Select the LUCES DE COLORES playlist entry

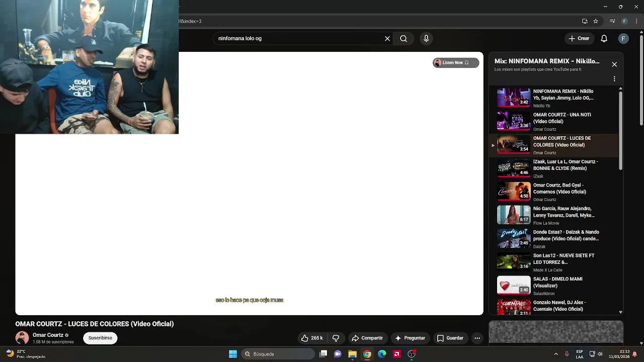pyautogui.click(x=553, y=145)
